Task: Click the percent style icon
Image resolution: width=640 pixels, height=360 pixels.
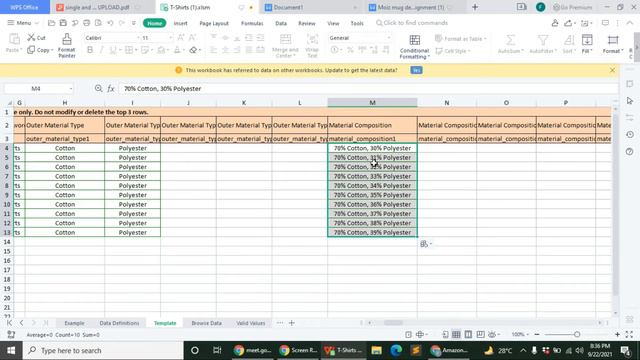Action: click(350, 50)
